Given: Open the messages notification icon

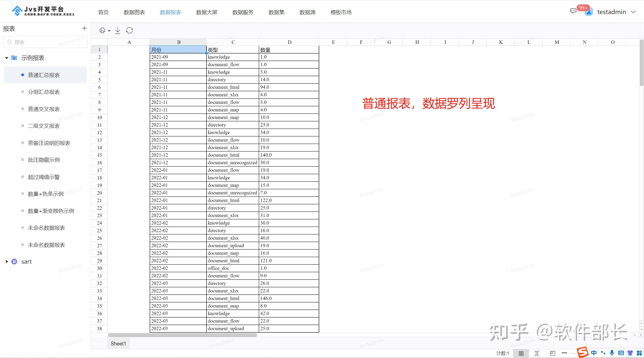Looking at the screenshot, I should [573, 11].
